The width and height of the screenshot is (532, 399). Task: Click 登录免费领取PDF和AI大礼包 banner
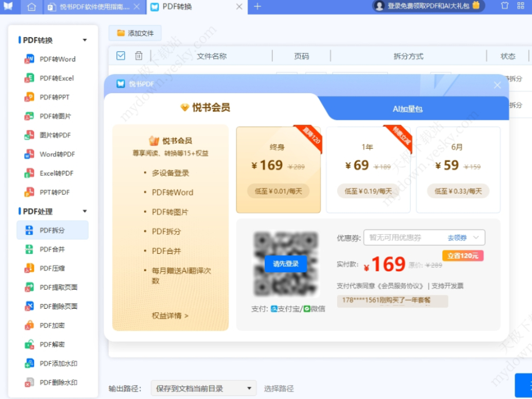[428, 6]
